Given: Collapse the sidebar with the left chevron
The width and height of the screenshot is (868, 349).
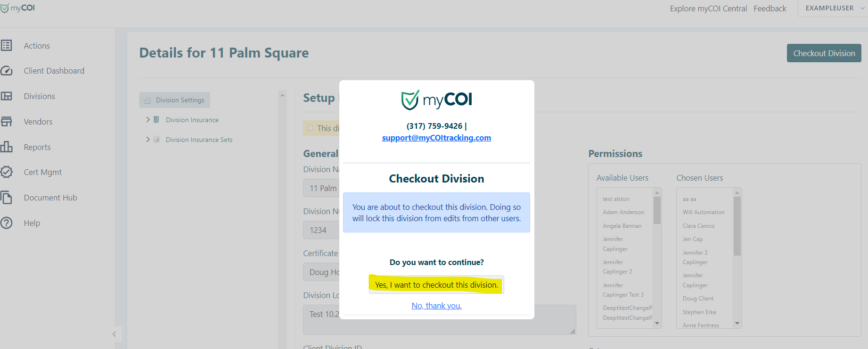Looking at the screenshot, I should pos(114,334).
